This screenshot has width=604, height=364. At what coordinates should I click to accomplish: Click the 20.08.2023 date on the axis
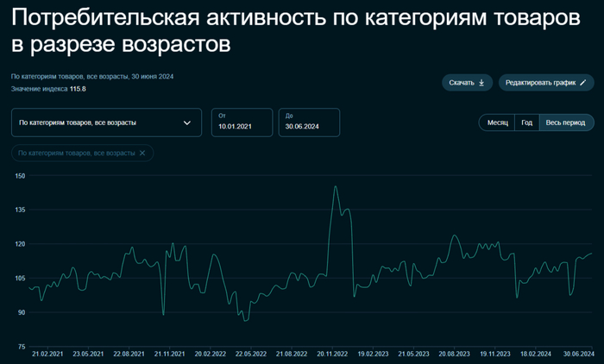point(454,354)
